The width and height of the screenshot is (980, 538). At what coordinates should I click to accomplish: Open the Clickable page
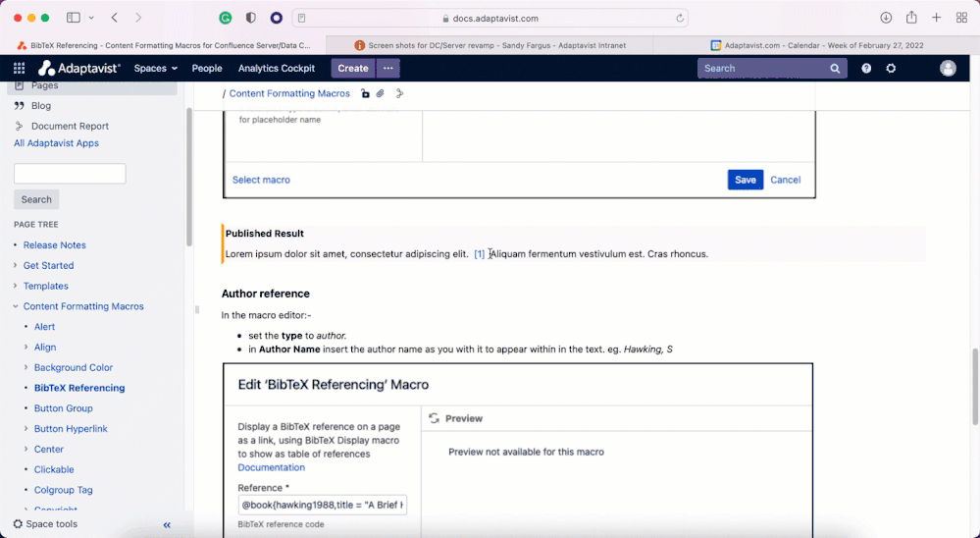[x=54, y=469]
